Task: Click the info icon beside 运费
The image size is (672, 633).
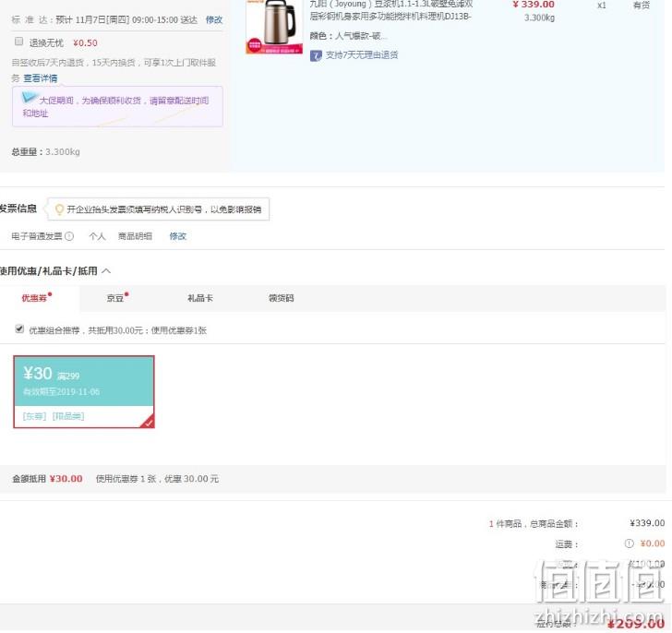Action: tap(629, 543)
